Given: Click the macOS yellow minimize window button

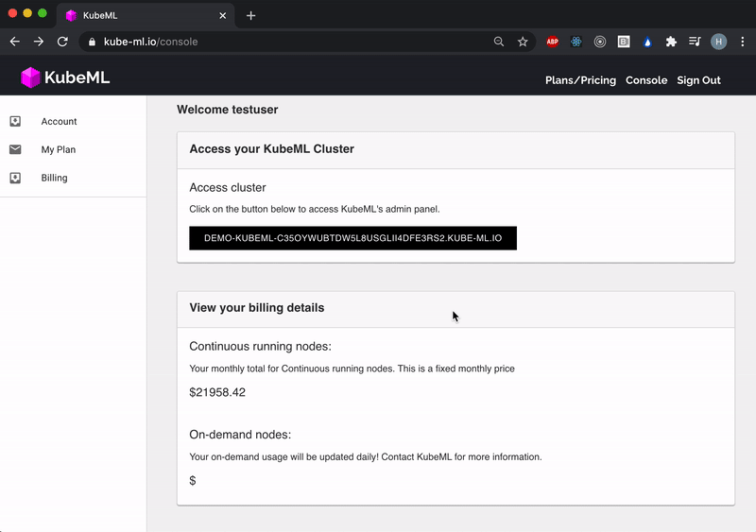Looking at the screenshot, I should pyautogui.click(x=27, y=13).
